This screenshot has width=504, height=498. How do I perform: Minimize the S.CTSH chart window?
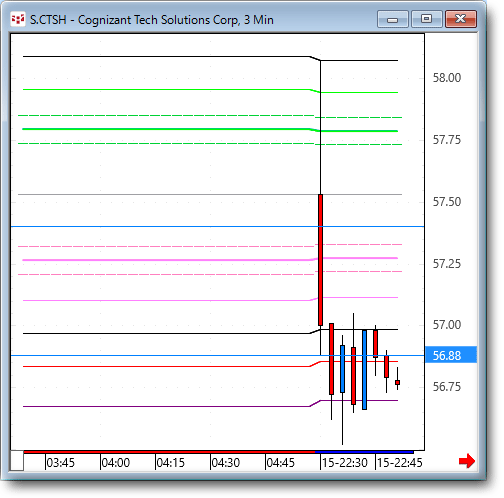pos(393,19)
